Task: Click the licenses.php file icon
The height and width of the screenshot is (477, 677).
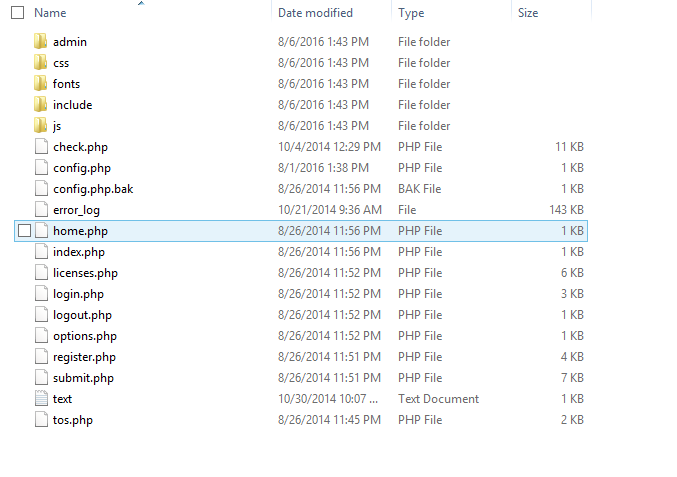Action: click(x=41, y=273)
